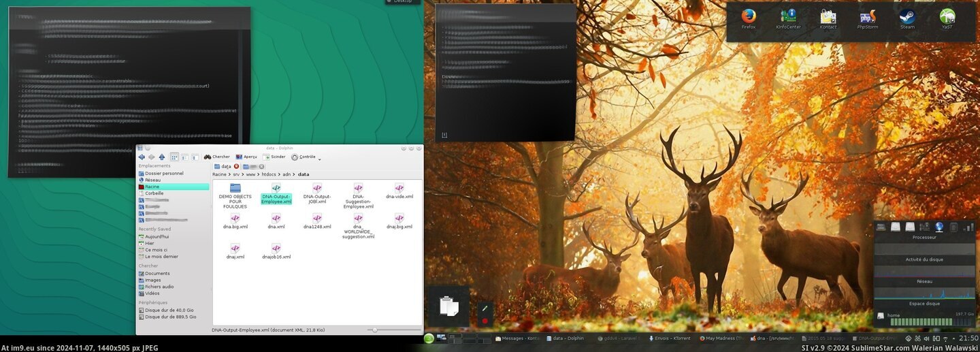Click 'srv' in the breadcrumb path
Viewport: 980px width, 352px height.
pos(236,174)
